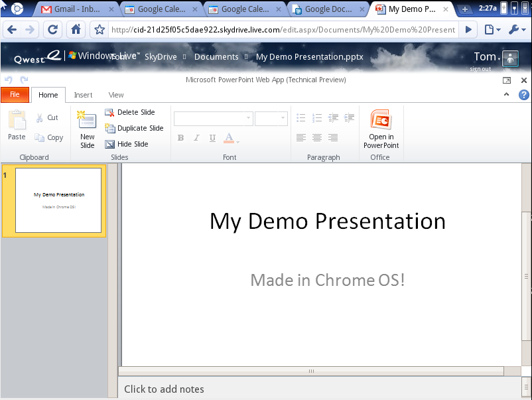Viewport: 532px width, 400px height.
Task: Open the font size dropdown
Action: [x=283, y=118]
